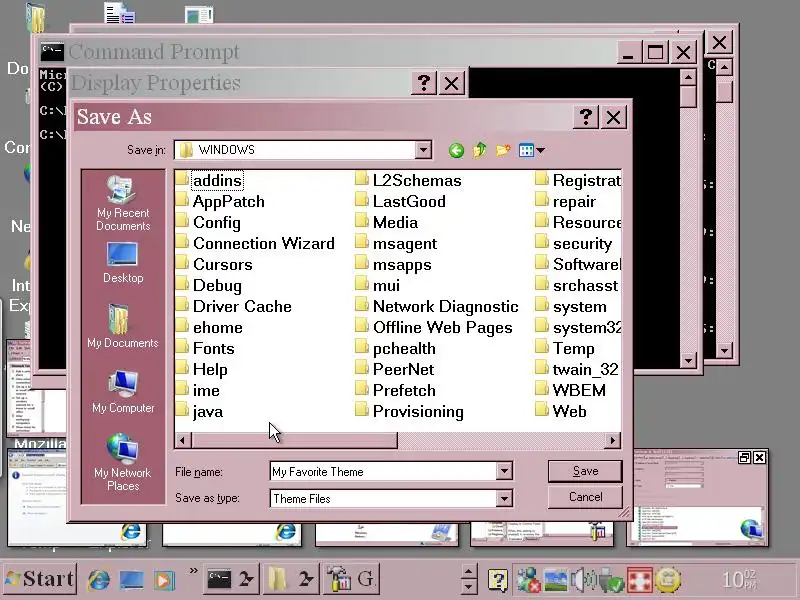This screenshot has height=600, width=800.
Task: Click the Help question mark in Save As
Action: click(x=586, y=117)
